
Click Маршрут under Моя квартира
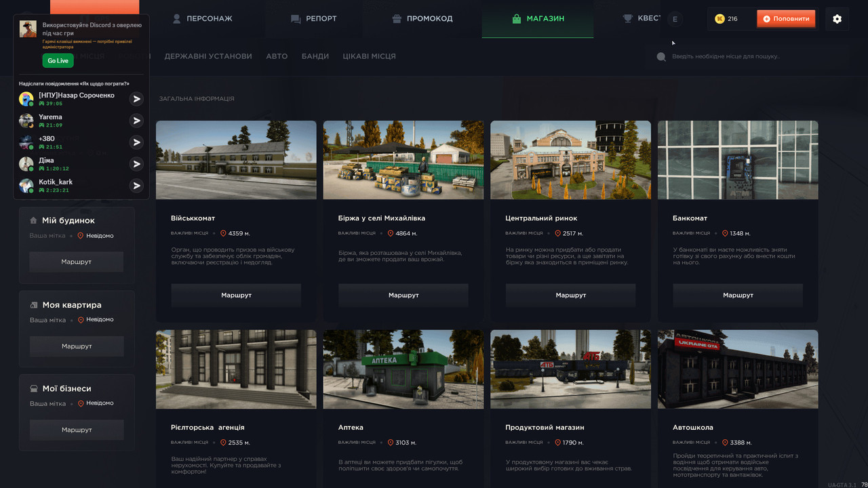[x=77, y=346]
